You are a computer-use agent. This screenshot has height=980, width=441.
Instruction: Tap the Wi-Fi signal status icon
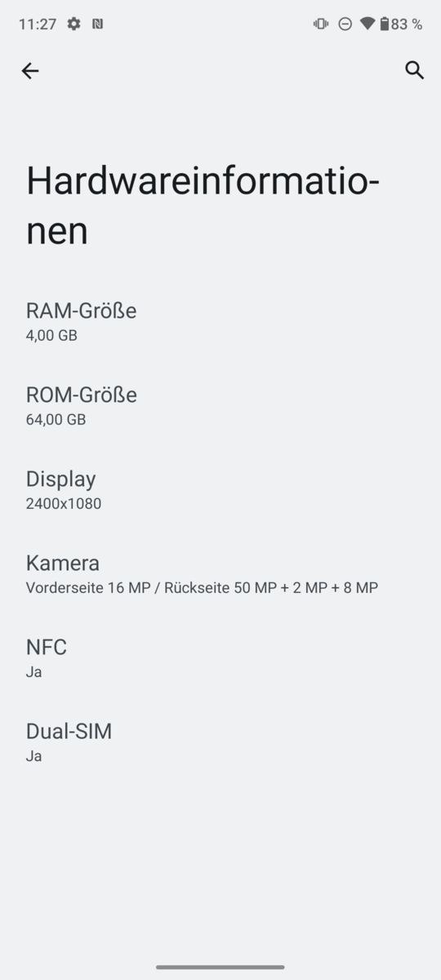tap(367, 24)
